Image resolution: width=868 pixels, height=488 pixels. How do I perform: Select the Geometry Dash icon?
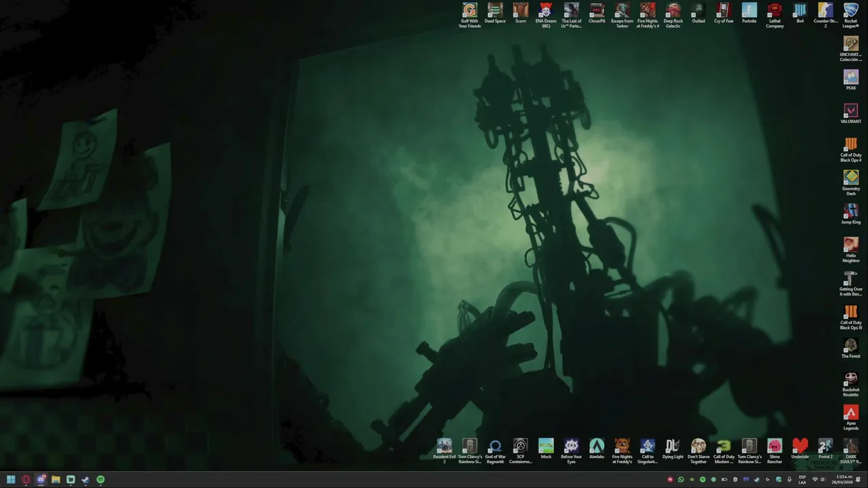pyautogui.click(x=851, y=183)
